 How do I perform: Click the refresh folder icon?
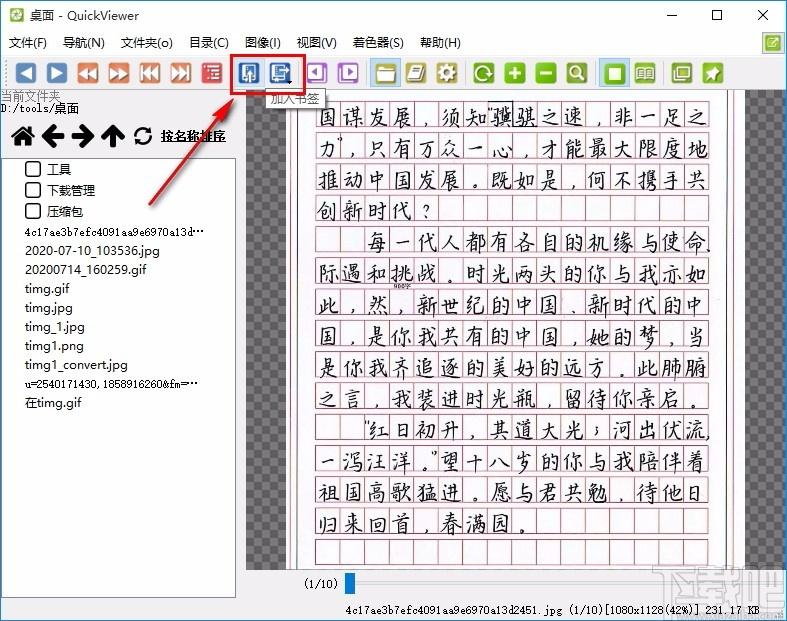143,136
